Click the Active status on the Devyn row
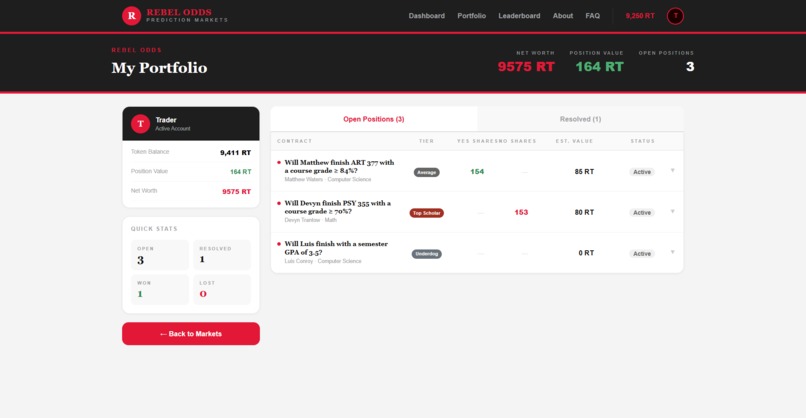 click(x=642, y=212)
